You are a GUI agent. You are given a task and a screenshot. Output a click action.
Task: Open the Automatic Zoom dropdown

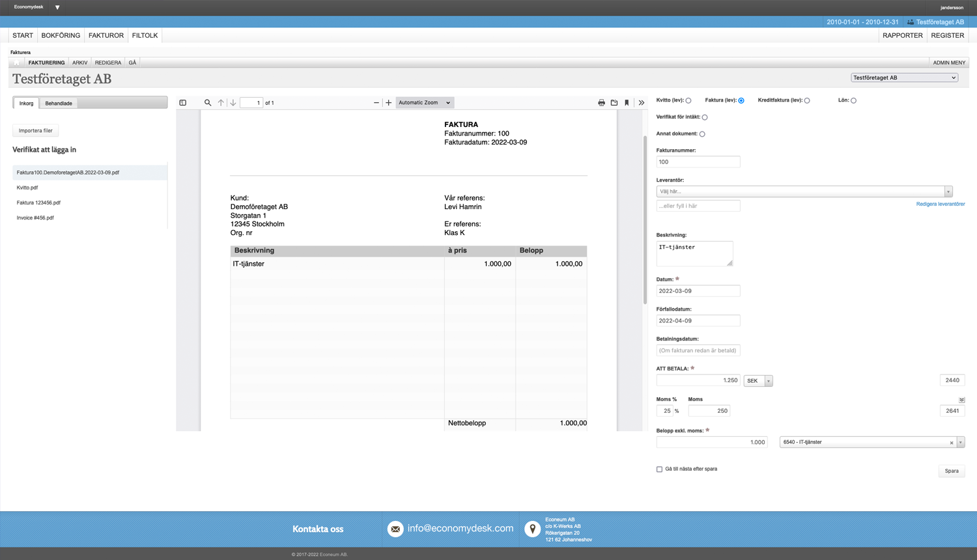pyautogui.click(x=425, y=103)
